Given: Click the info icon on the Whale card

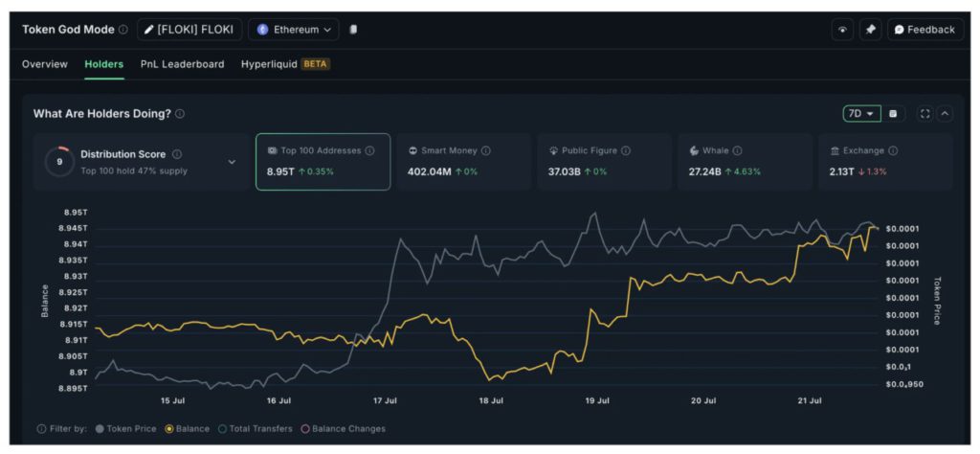Looking at the screenshot, I should (x=738, y=150).
